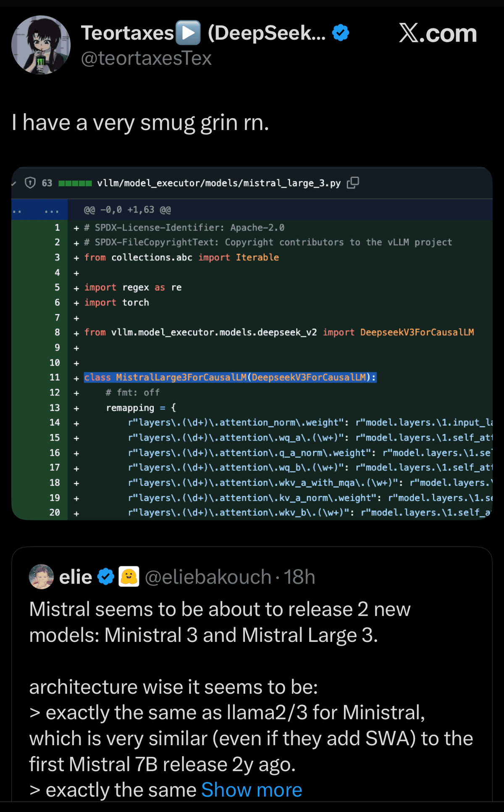
Task: Click the vllm/model_executor/models/mistral_large_3.py file name
Action: 219,183
